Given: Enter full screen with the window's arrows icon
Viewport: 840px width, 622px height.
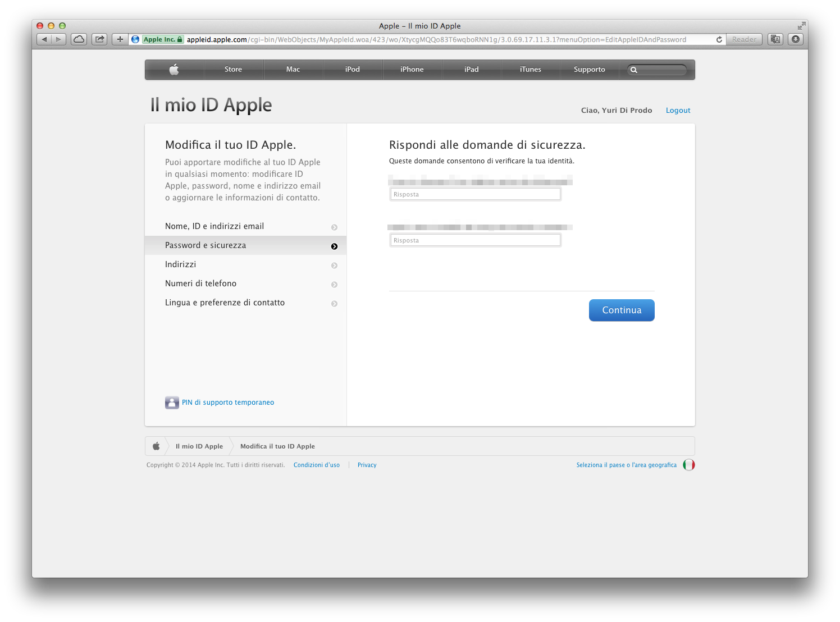Looking at the screenshot, I should (801, 26).
